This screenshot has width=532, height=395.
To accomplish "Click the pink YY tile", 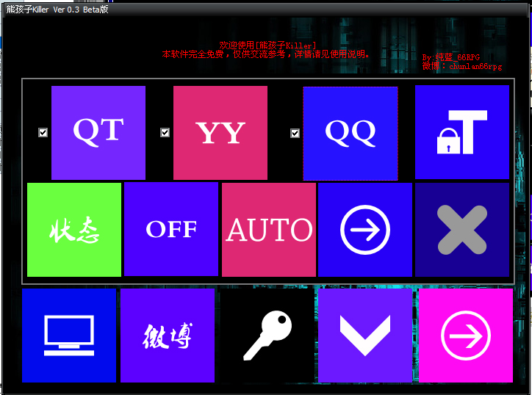I will (x=220, y=133).
